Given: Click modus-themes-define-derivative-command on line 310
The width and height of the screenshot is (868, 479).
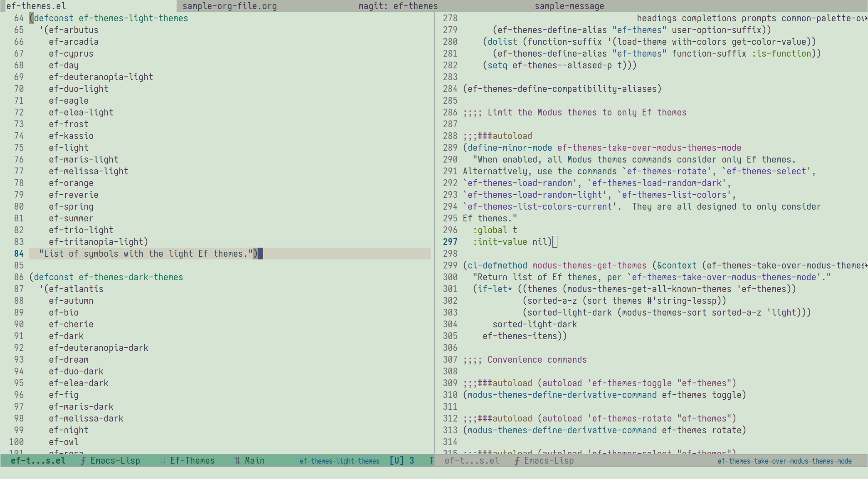Looking at the screenshot, I should (562, 395).
